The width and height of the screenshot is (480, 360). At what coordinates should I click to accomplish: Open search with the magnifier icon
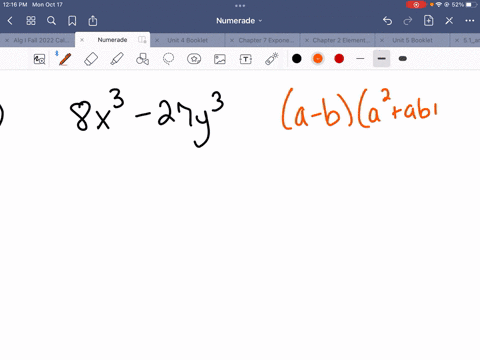click(x=51, y=21)
